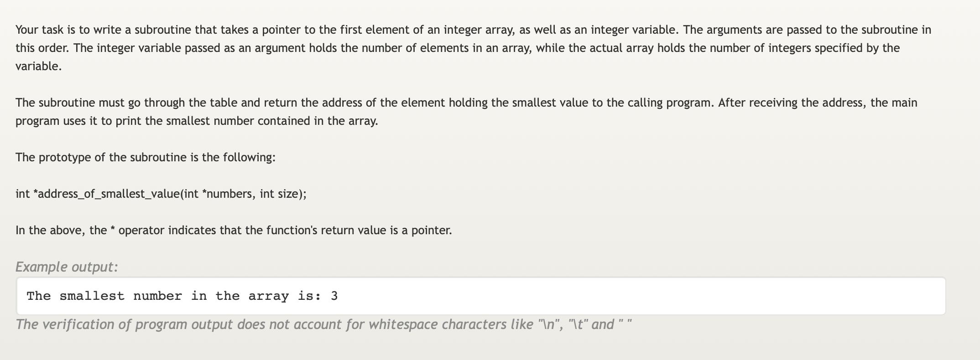Viewport: 980px width, 360px height.
Task: Click the sentence about the * operator
Action: (x=234, y=231)
